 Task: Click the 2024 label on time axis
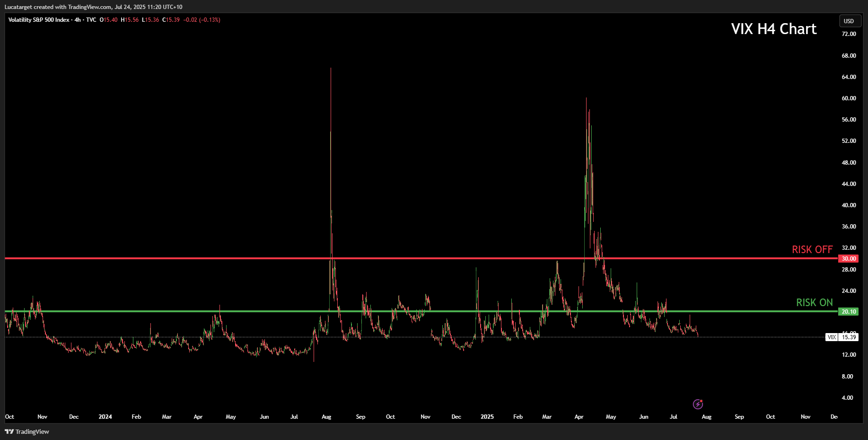pyautogui.click(x=105, y=417)
